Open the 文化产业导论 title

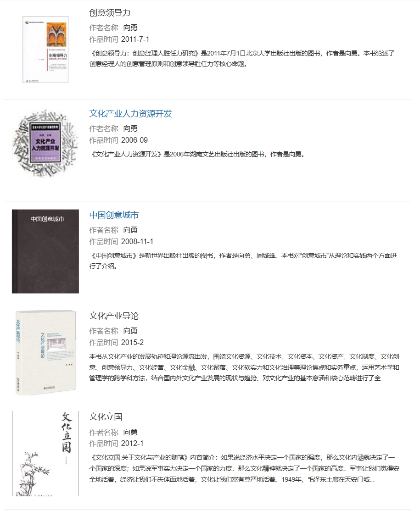point(114,316)
